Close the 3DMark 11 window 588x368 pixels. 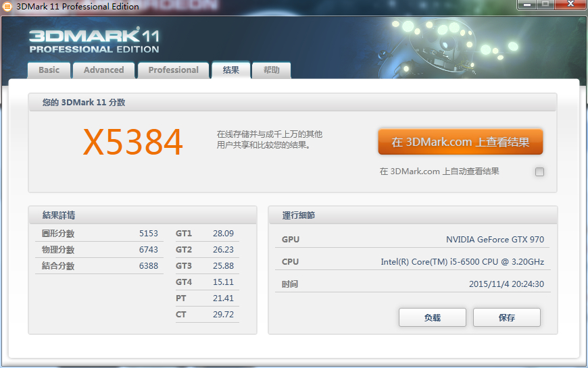click(570, 5)
